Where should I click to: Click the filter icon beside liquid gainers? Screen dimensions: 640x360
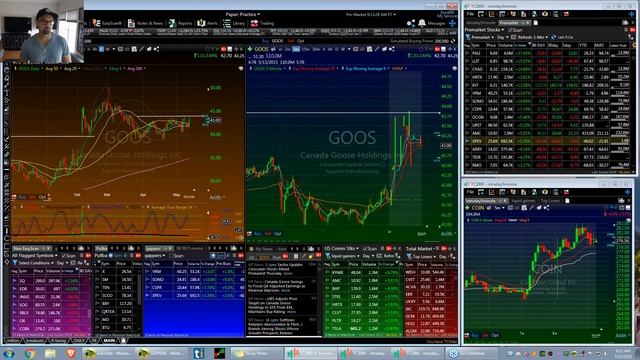(327, 256)
